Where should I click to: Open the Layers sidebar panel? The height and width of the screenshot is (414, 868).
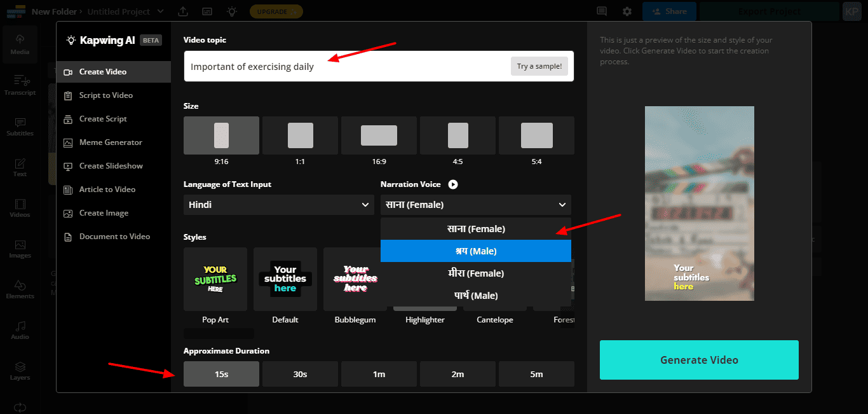[x=20, y=370]
